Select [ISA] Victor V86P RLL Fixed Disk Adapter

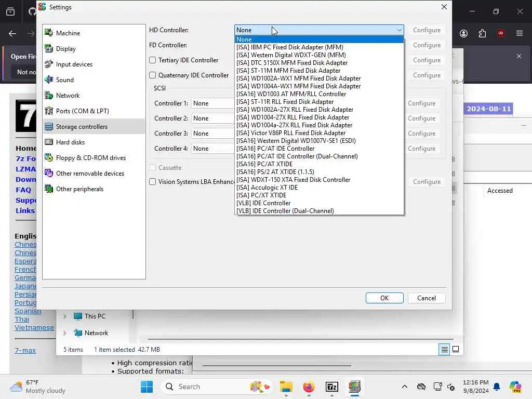tap(320, 133)
